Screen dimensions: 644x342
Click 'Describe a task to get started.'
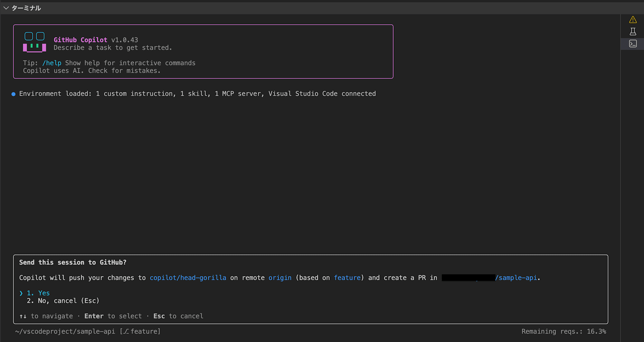pyautogui.click(x=113, y=48)
